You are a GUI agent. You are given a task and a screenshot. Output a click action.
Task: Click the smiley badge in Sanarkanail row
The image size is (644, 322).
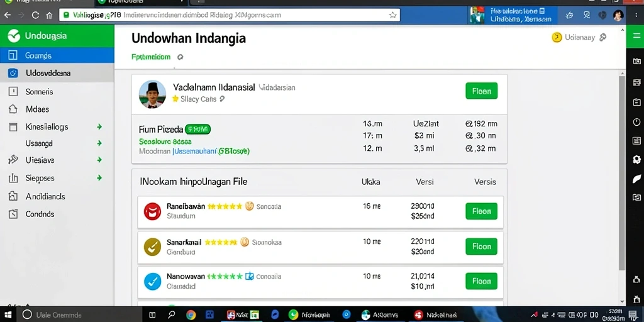point(245,242)
